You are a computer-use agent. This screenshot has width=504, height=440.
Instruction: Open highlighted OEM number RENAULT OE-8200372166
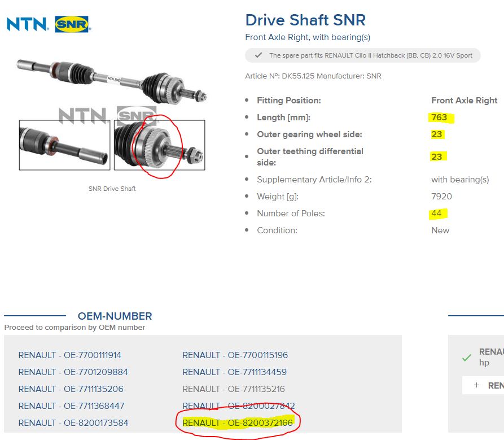[238, 422]
